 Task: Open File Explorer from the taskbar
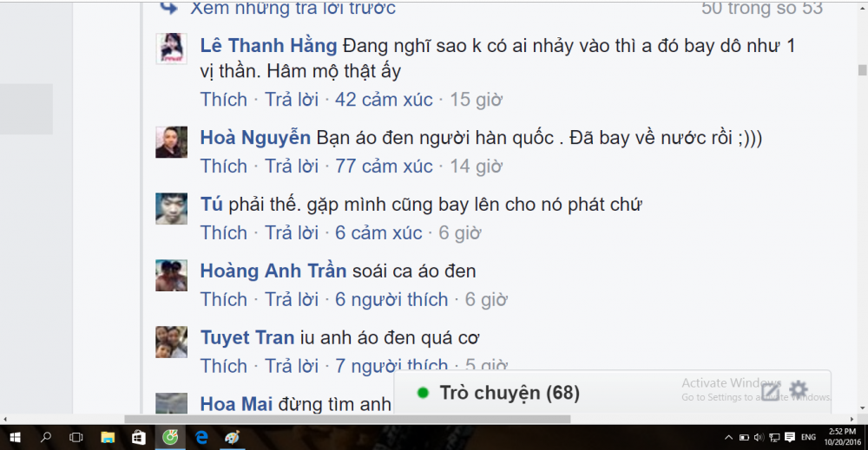108,438
